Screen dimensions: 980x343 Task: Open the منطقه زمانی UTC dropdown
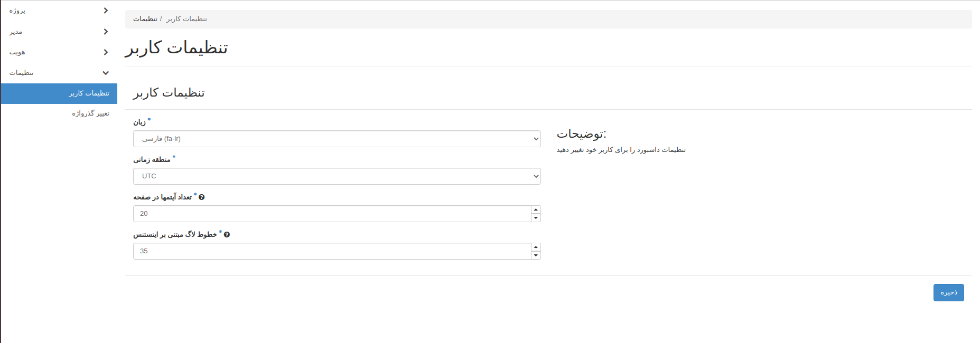coord(337,176)
